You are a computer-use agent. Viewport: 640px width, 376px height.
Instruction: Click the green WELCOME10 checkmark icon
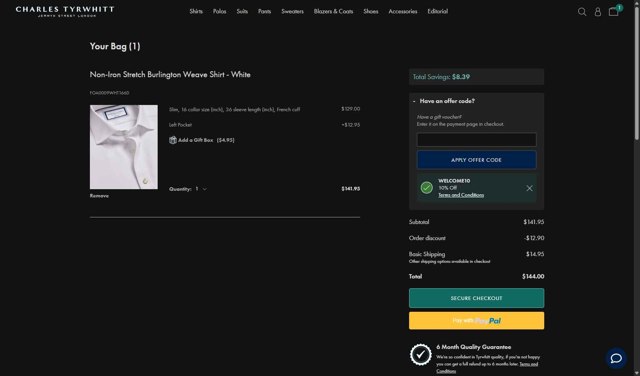click(427, 188)
